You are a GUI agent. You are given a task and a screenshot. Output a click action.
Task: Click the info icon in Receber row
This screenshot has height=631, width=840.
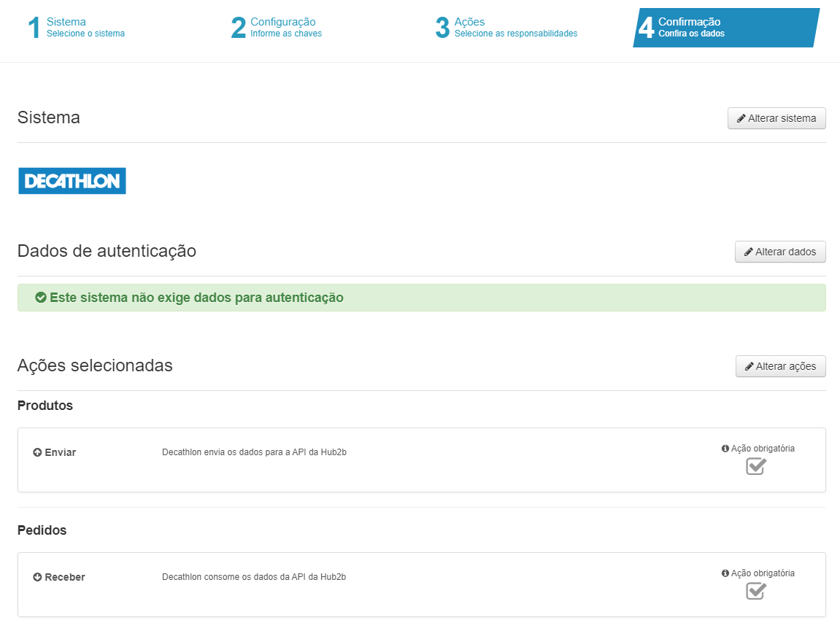(x=725, y=573)
